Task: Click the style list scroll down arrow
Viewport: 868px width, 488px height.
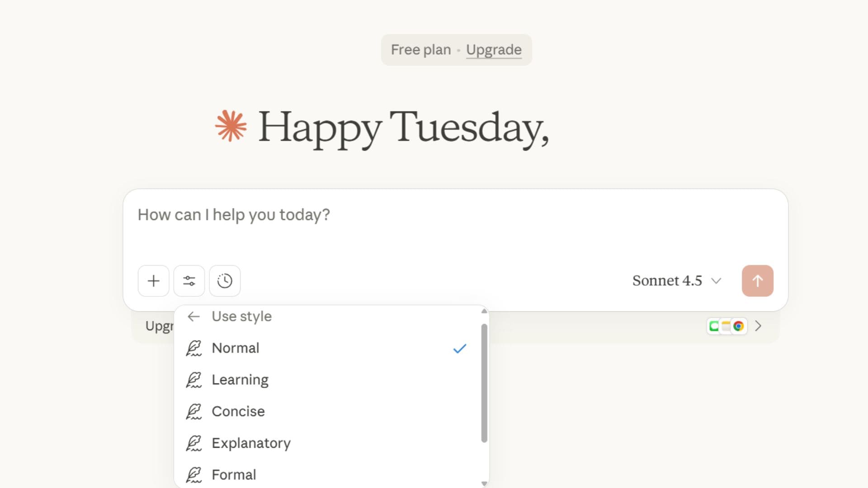Action: click(484, 483)
